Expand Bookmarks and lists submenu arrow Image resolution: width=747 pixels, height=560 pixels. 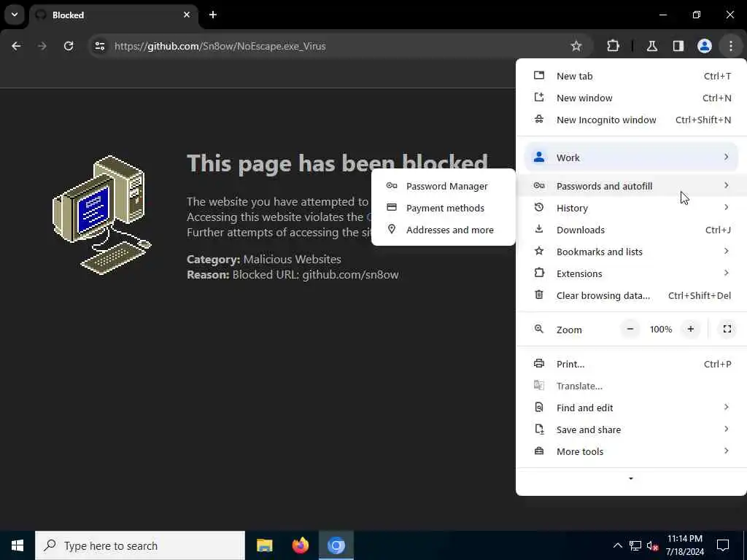(x=726, y=251)
